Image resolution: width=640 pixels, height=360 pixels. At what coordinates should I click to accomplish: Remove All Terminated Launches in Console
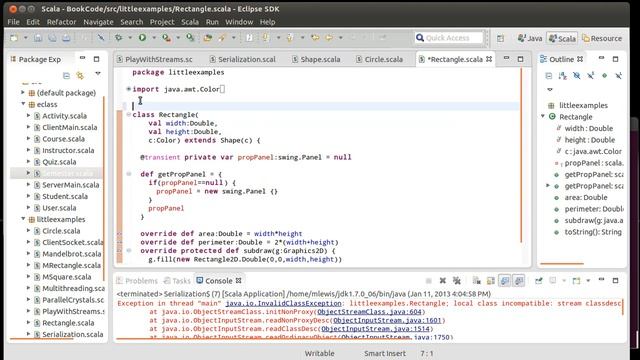pyautogui.click(x=457, y=280)
